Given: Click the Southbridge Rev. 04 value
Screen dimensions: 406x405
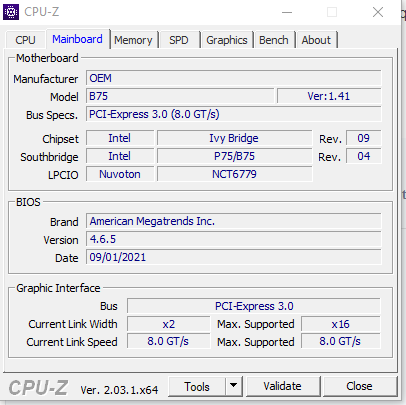Looking at the screenshot, I should 364,156.
